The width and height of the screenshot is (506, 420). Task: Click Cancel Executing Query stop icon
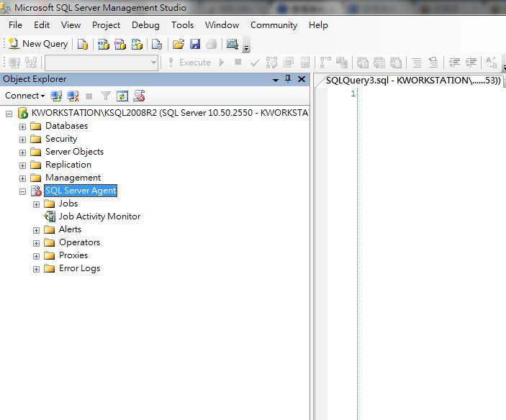coord(238,63)
